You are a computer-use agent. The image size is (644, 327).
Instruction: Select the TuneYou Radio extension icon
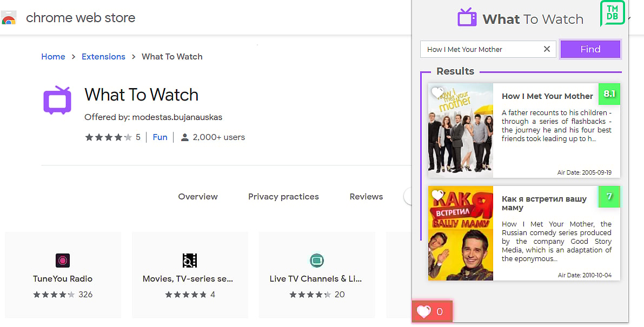tap(63, 260)
